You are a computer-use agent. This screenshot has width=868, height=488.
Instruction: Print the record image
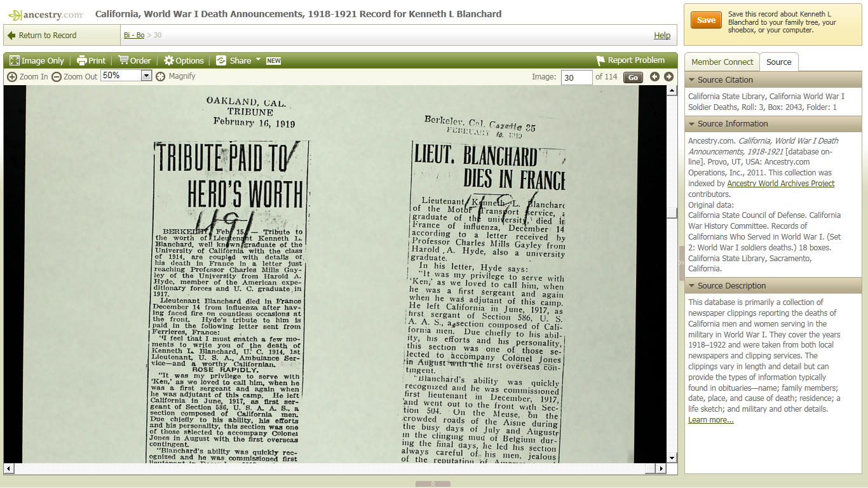coord(91,60)
